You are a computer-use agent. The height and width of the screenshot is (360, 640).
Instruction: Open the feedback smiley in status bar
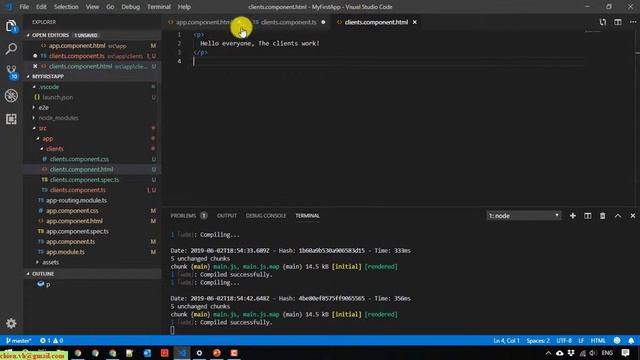point(617,340)
